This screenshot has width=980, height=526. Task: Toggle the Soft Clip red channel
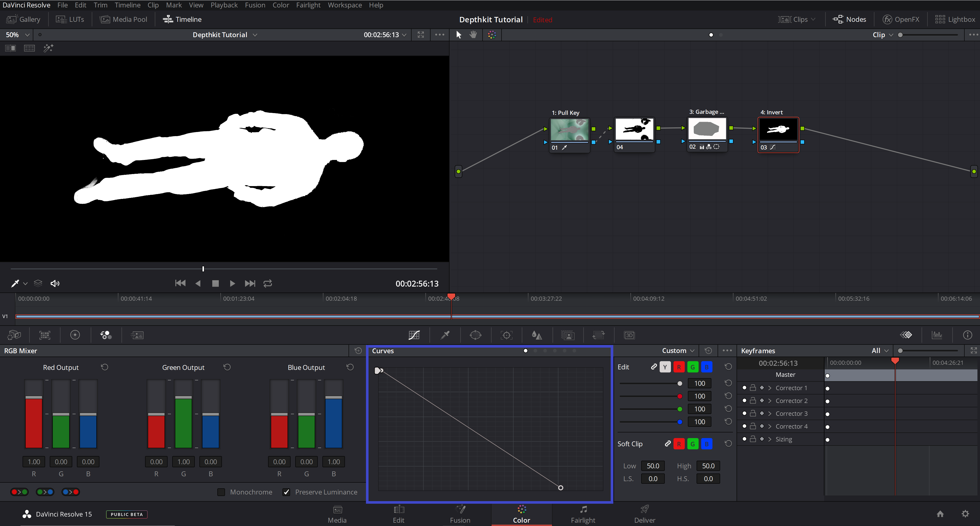[x=679, y=444]
